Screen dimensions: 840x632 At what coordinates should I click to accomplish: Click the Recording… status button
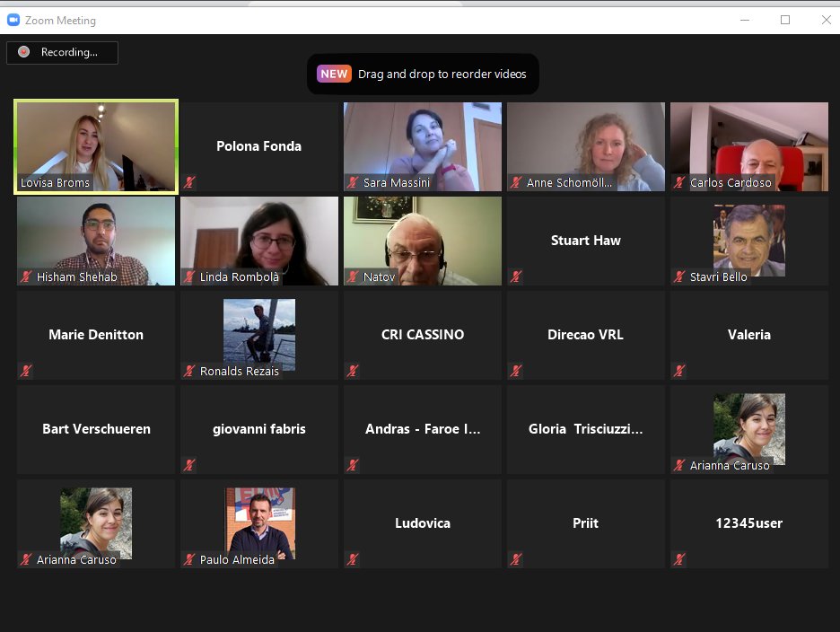(62, 53)
